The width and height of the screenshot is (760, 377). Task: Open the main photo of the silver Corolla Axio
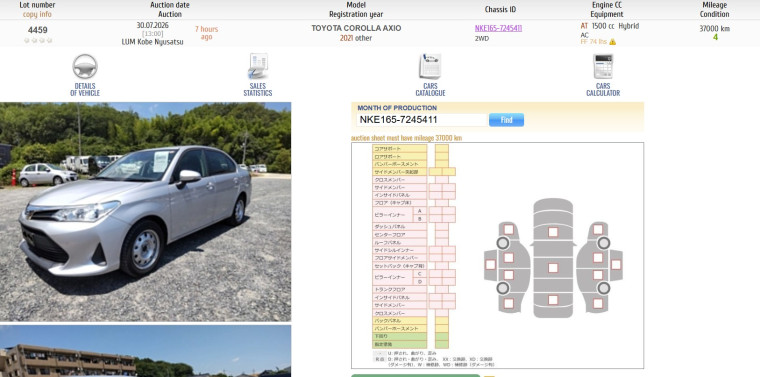[x=145, y=212]
